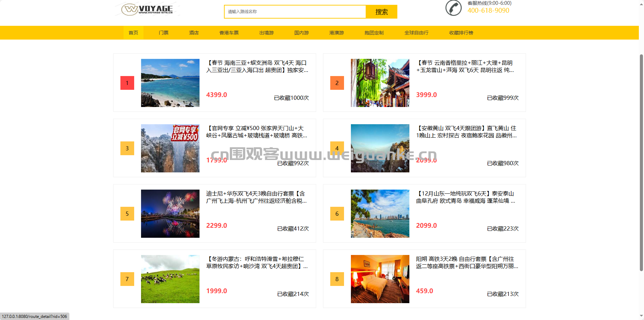Open the Yangshuo hotel room thumbnail
Image resolution: width=644 pixels, height=320 pixels.
(380, 279)
